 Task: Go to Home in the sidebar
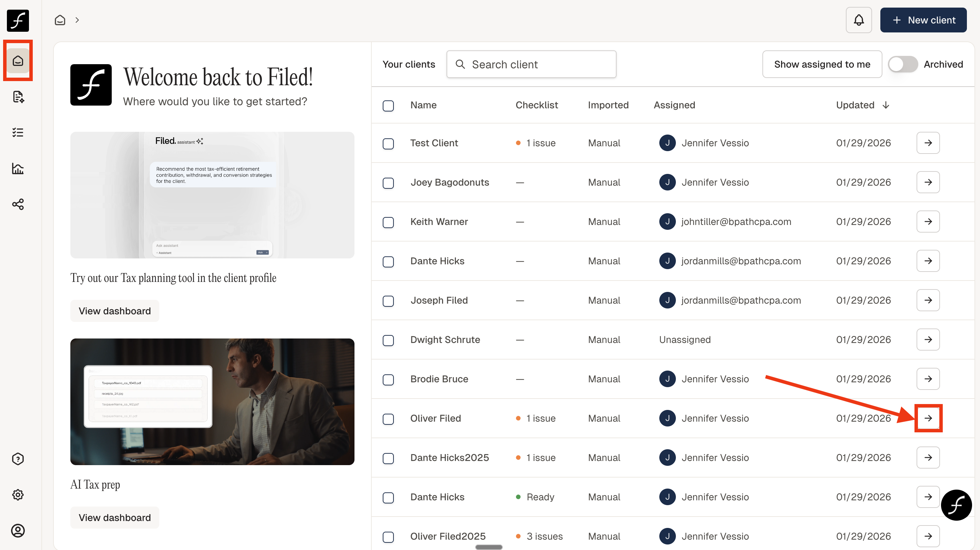[x=18, y=60]
